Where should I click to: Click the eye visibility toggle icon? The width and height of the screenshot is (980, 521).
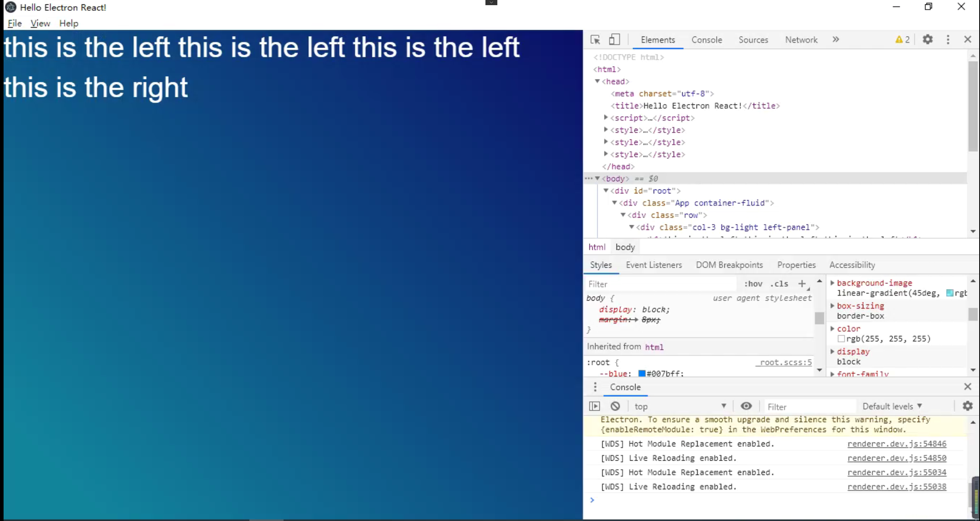click(x=746, y=405)
